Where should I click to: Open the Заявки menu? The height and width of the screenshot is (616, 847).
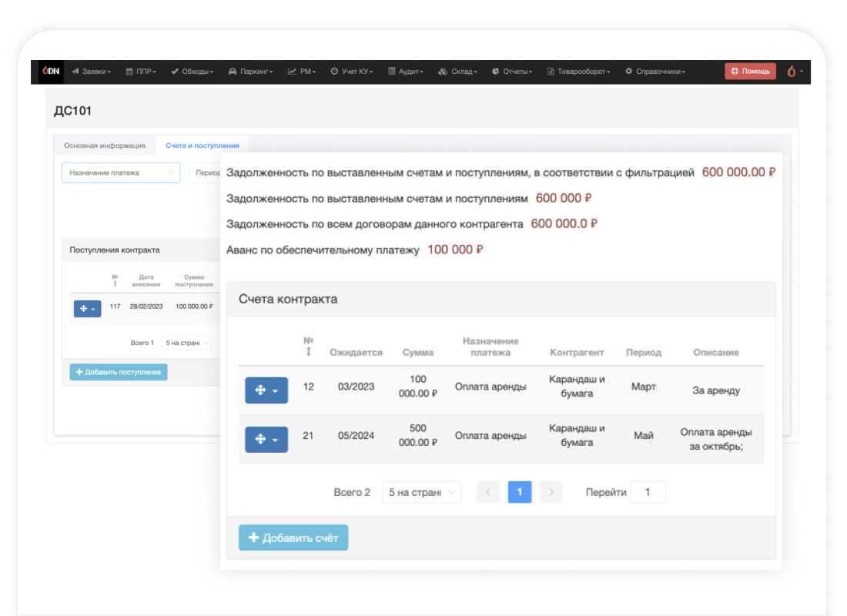tap(91, 72)
